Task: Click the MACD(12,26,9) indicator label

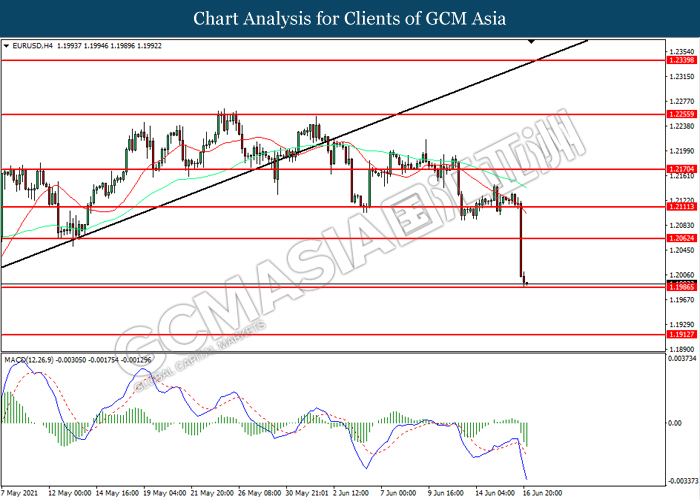Action: pos(29,359)
